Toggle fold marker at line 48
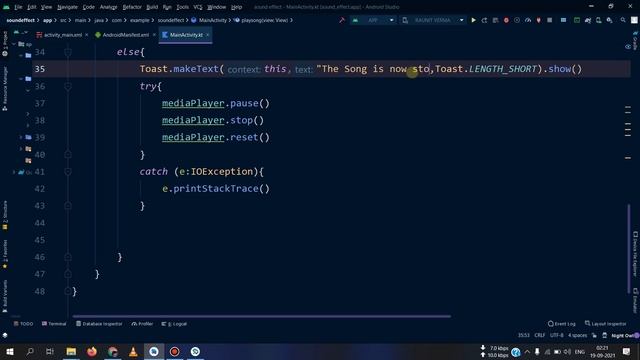Viewport: 640px width, 360px height. point(68,291)
